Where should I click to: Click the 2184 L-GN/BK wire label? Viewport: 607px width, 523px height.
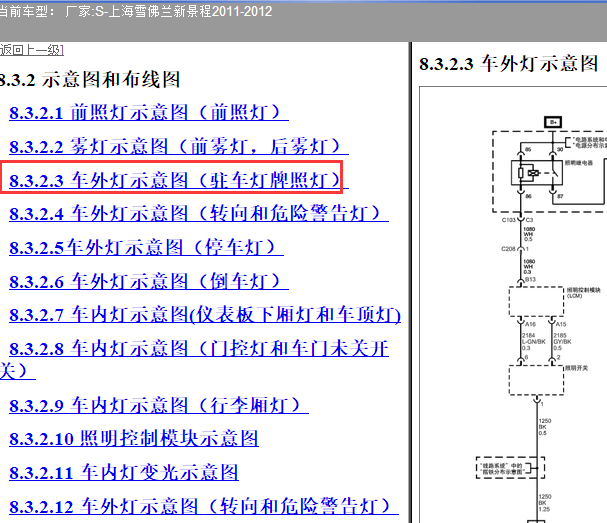[x=533, y=341]
